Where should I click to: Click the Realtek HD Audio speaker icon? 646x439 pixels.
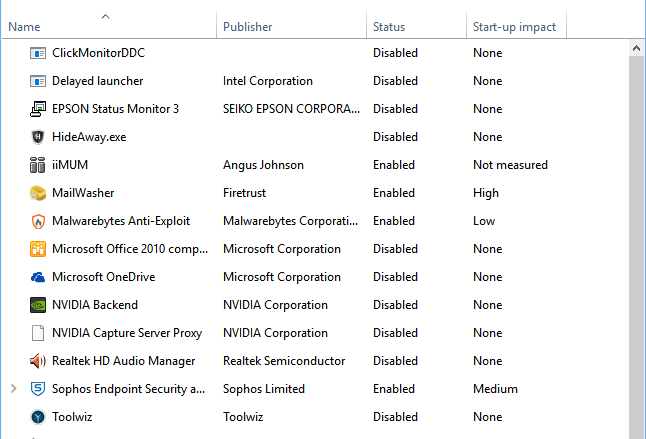[x=38, y=361]
